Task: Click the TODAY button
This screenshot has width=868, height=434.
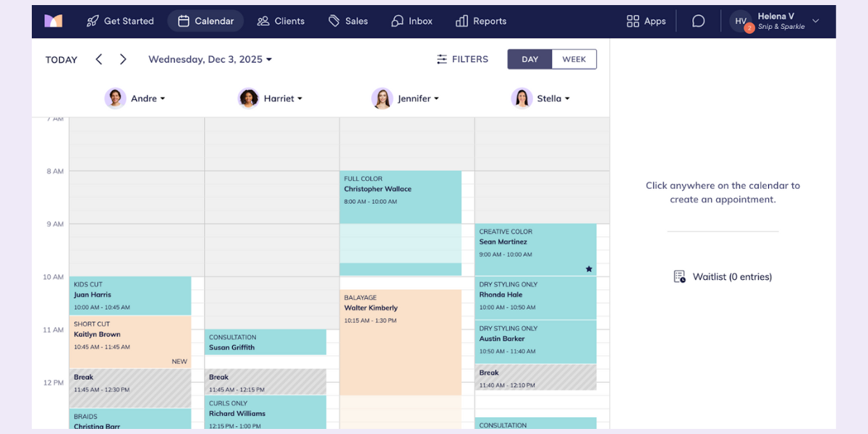Action: pos(61,59)
